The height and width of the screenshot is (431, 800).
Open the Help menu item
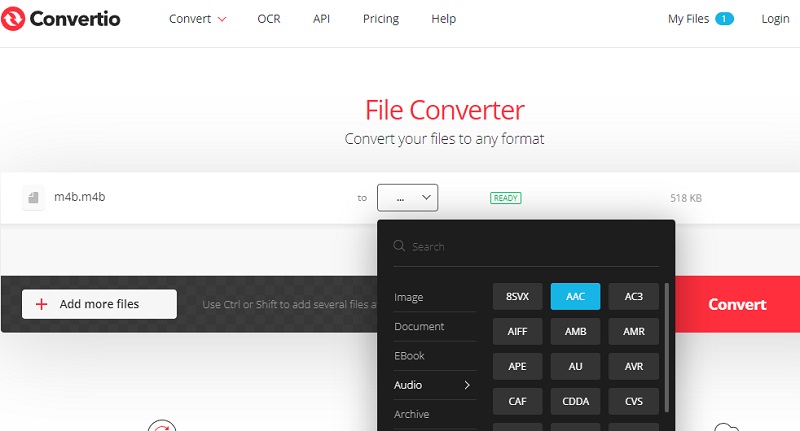[x=443, y=19]
